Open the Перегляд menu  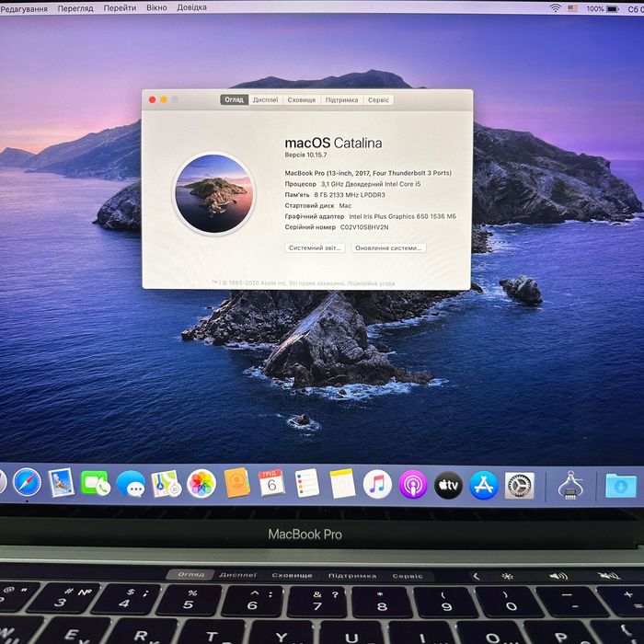coord(75,8)
